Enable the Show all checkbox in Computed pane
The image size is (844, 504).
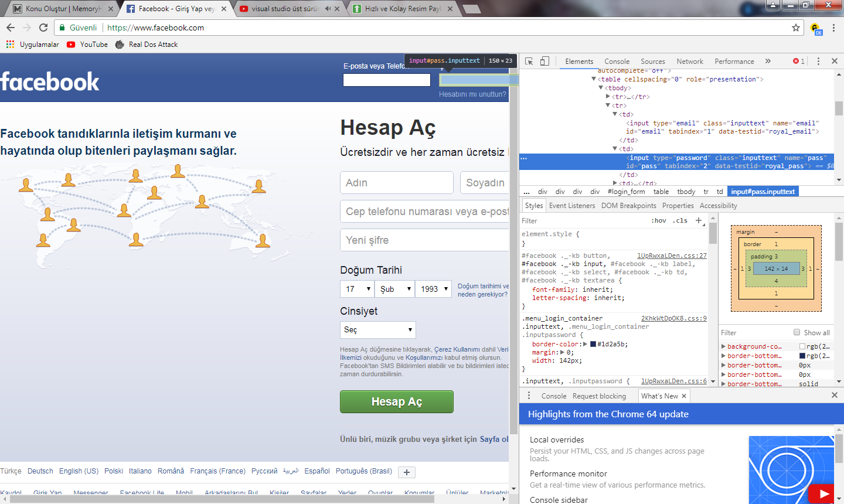(x=797, y=332)
